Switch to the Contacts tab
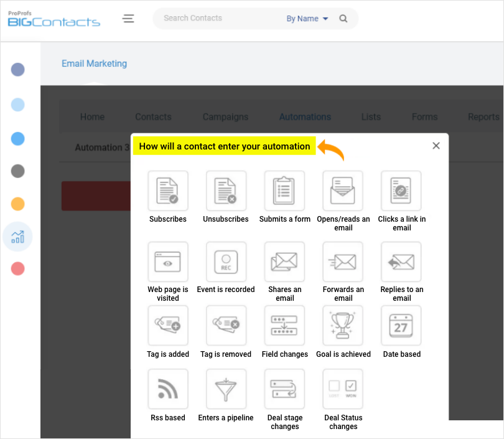The height and width of the screenshot is (439, 504). pos(153,116)
